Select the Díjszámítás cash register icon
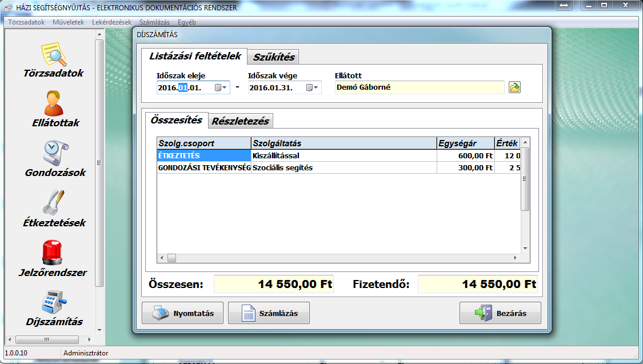The height and width of the screenshot is (364, 643). click(54, 302)
